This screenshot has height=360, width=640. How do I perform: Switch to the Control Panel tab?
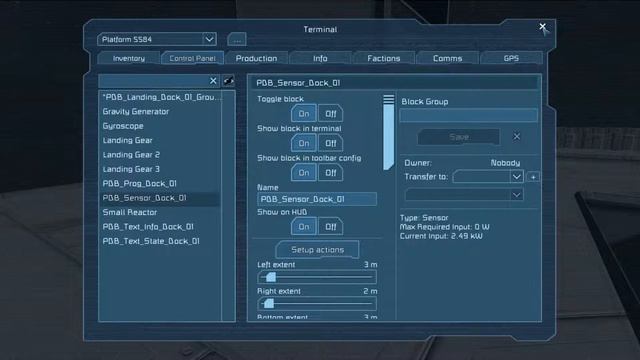pos(192,58)
